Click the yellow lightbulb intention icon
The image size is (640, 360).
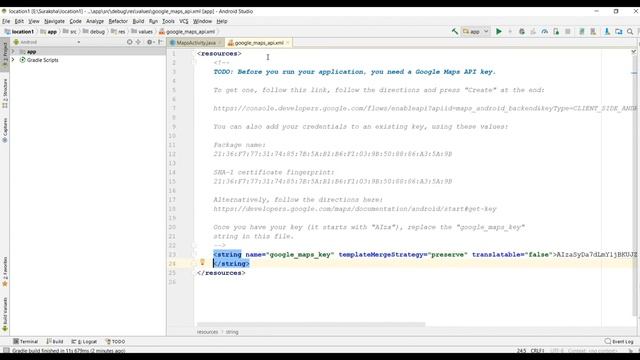[202, 262]
